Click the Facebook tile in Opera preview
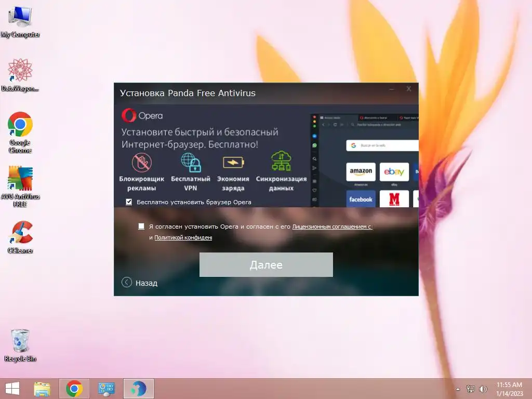The height and width of the screenshot is (399, 532). [x=361, y=199]
